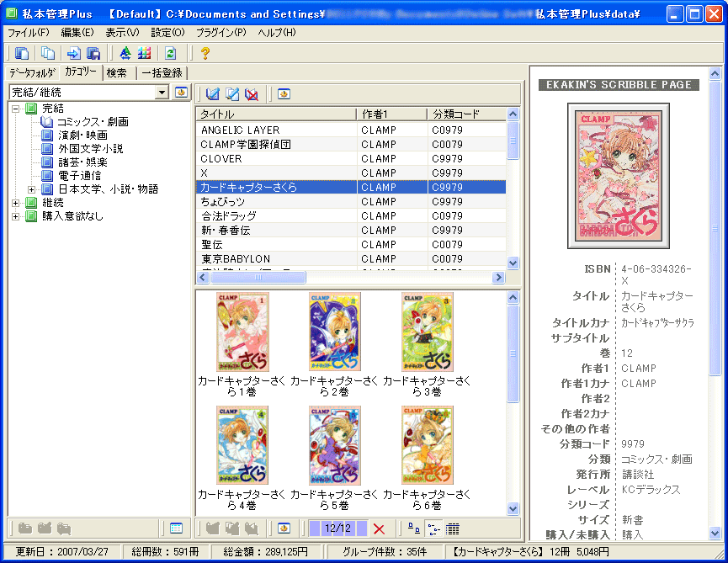
Task: Click the first icon in the main toolbar
Action: (21, 54)
